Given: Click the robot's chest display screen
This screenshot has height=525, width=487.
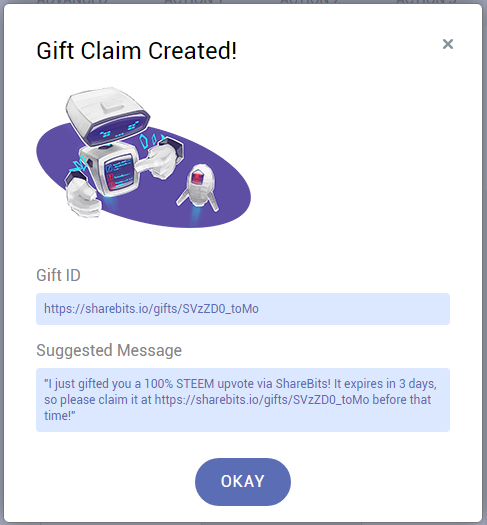Looking at the screenshot, I should [119, 172].
